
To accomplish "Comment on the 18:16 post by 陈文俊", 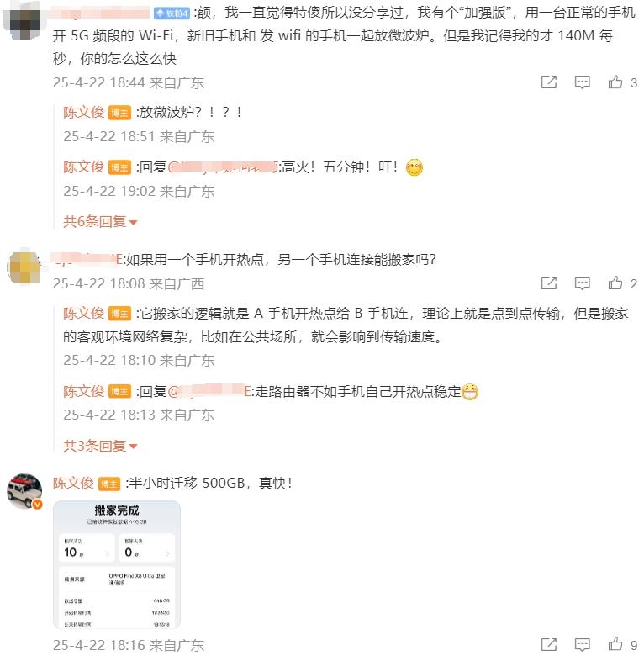I will coord(582,644).
